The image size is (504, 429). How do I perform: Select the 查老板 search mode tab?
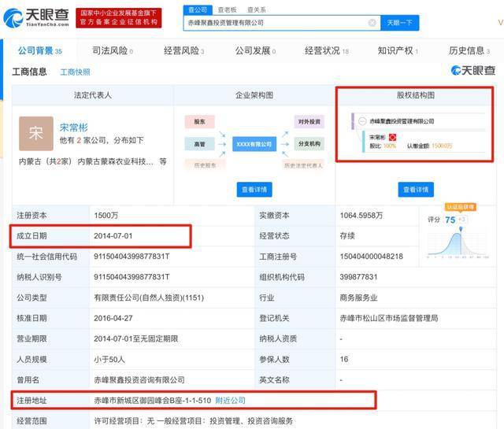point(228,9)
